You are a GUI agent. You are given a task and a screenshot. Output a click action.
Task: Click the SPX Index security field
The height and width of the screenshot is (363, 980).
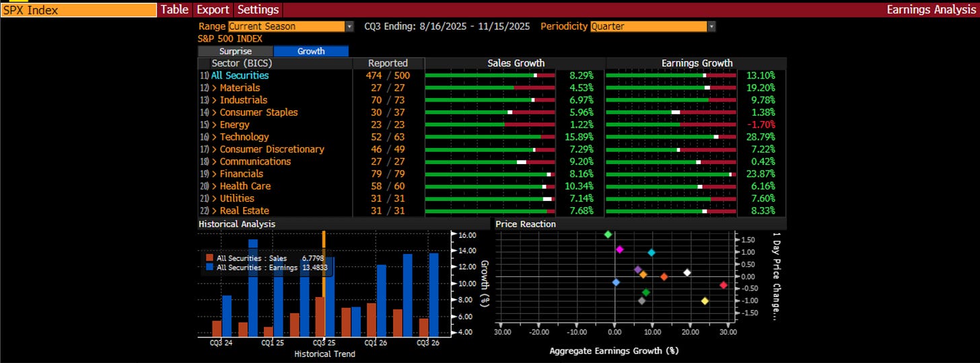point(79,9)
